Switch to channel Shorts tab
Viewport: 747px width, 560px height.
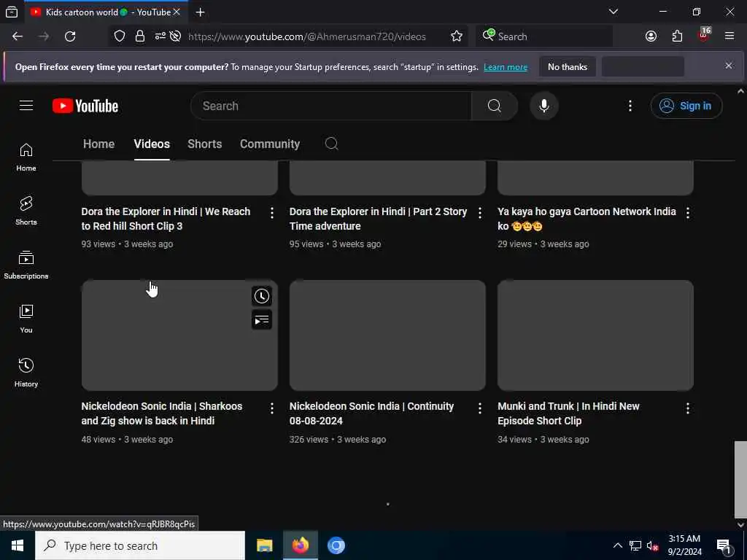click(205, 144)
